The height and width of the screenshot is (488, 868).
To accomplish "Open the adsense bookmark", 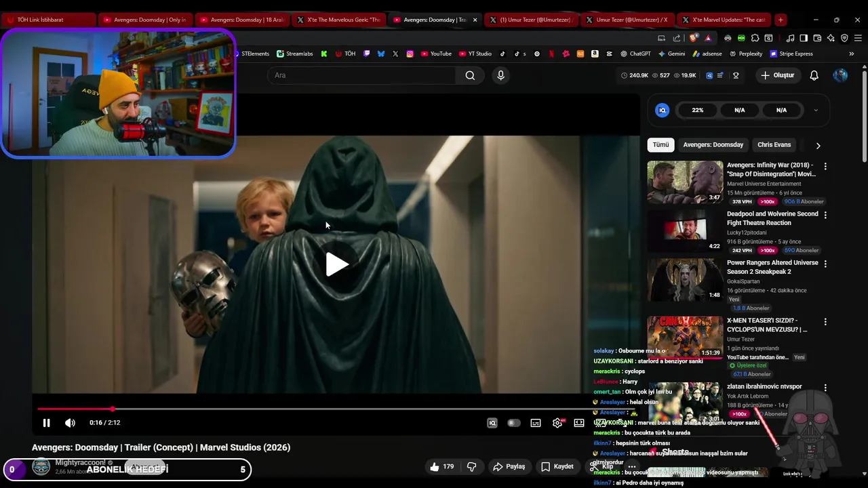I will tap(707, 54).
